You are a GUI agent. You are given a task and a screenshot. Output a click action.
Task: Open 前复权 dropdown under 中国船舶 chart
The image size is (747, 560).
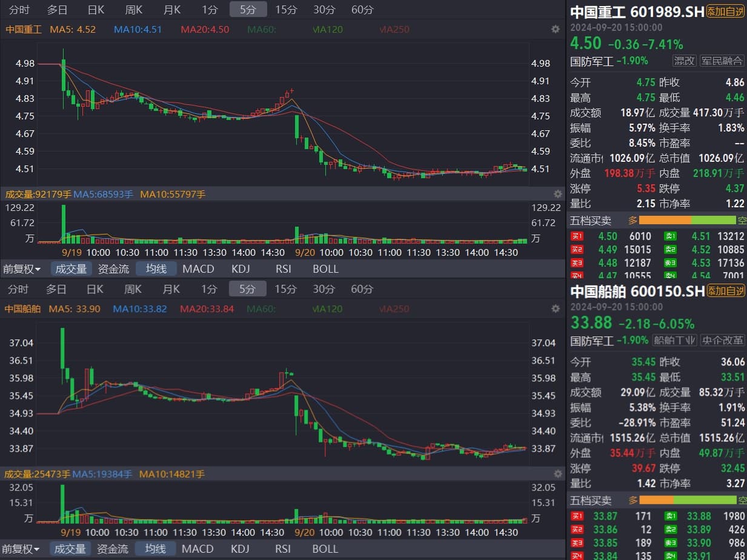22,549
